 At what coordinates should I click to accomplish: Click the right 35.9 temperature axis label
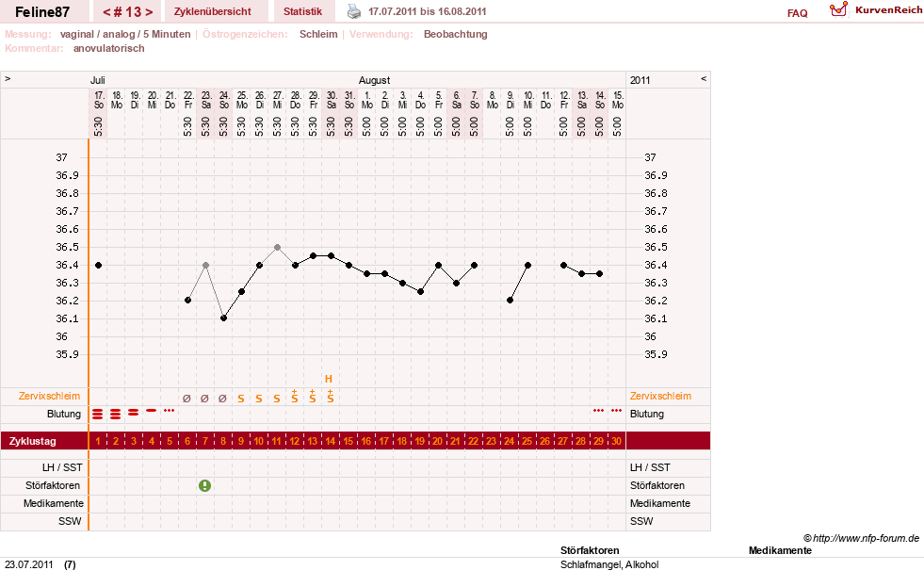tap(656, 354)
